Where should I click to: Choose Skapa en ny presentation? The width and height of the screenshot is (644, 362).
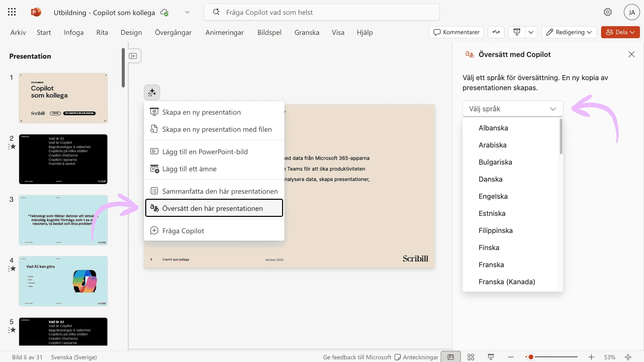(x=214, y=112)
